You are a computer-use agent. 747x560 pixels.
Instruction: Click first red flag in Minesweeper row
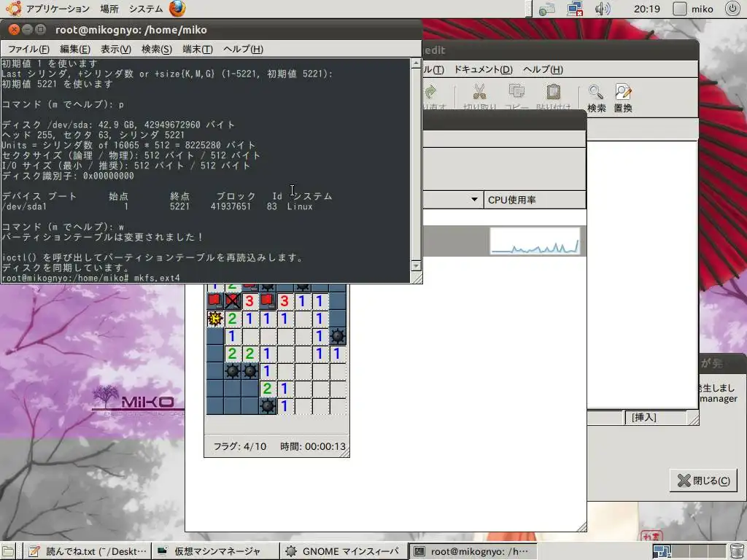tap(215, 301)
